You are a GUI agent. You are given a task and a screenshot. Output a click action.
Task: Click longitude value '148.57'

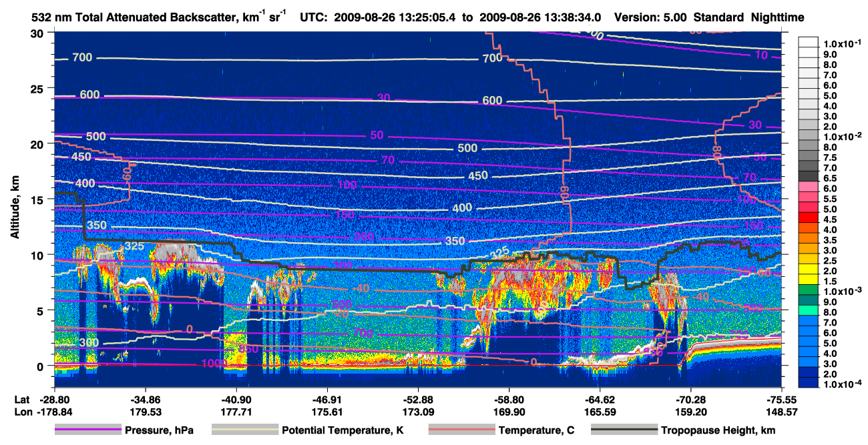point(782,412)
